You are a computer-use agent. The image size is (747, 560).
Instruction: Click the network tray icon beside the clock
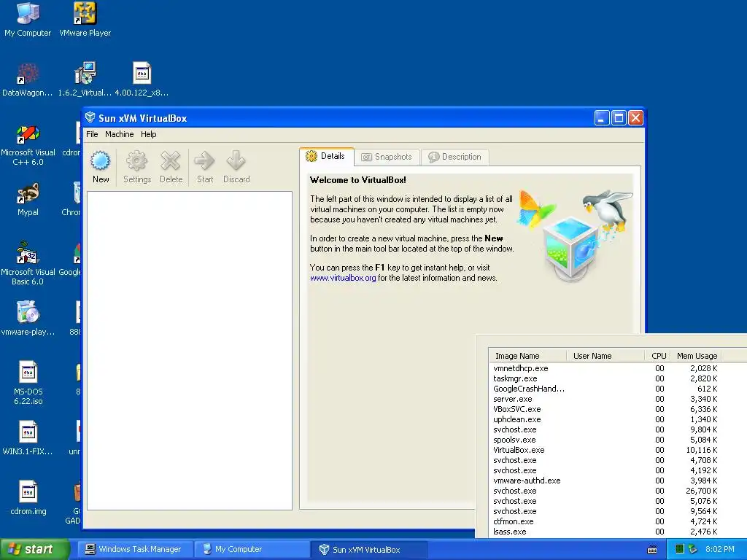(x=693, y=549)
